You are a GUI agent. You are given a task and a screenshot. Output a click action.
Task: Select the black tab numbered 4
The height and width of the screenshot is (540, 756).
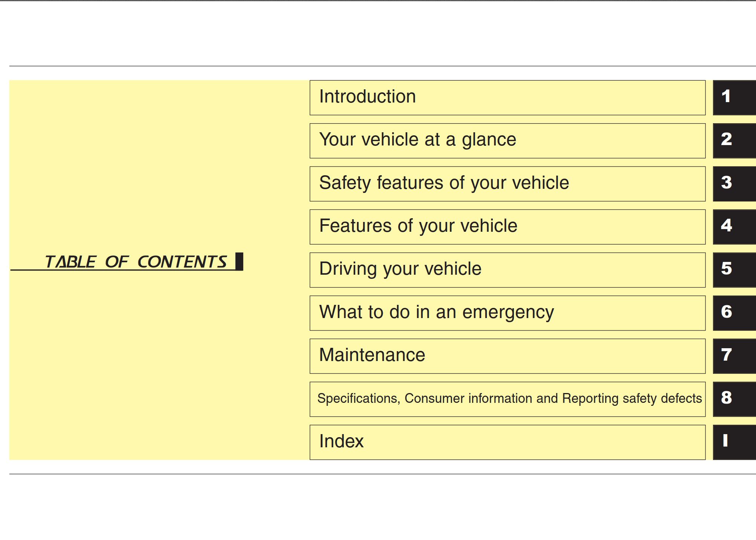pos(734,227)
